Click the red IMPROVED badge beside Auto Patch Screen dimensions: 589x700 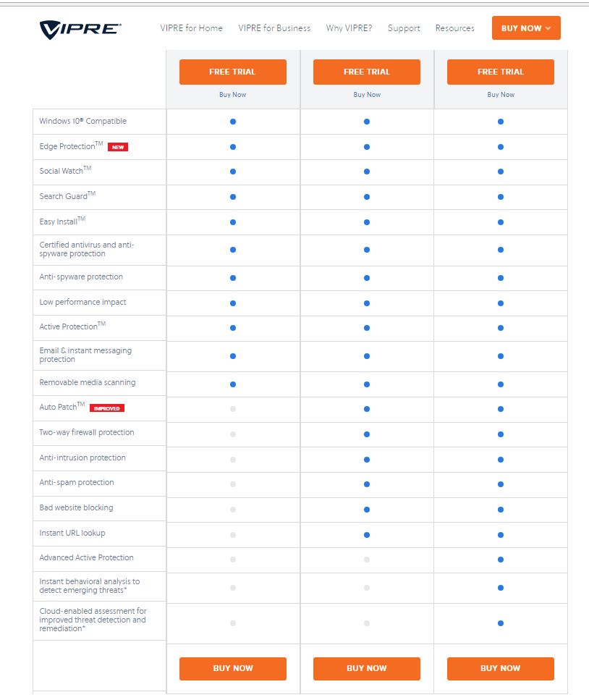pos(107,408)
